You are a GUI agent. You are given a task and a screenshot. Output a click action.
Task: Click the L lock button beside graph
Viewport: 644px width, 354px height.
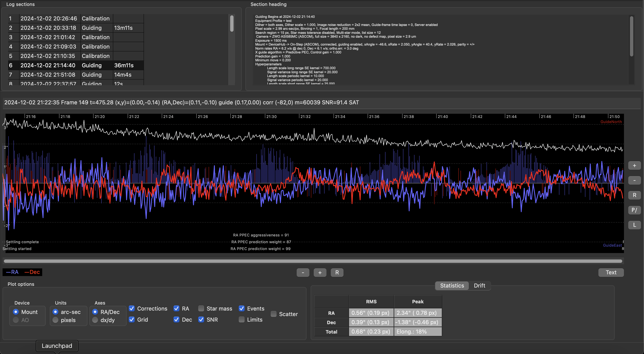point(634,225)
